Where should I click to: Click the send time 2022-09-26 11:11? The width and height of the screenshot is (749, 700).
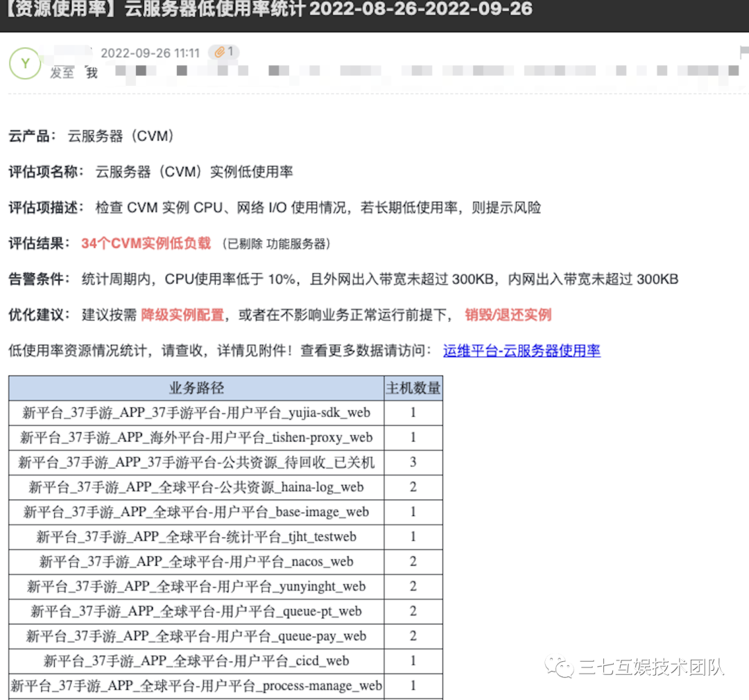150,53
